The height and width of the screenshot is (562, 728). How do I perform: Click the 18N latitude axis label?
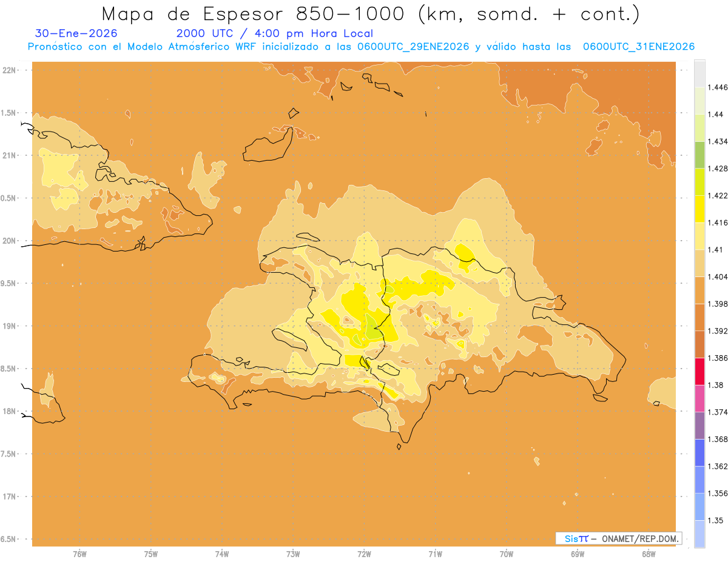10,411
